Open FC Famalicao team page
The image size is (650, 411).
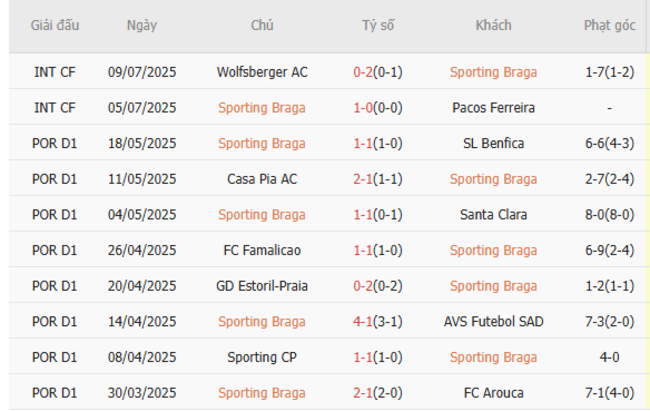(x=262, y=250)
